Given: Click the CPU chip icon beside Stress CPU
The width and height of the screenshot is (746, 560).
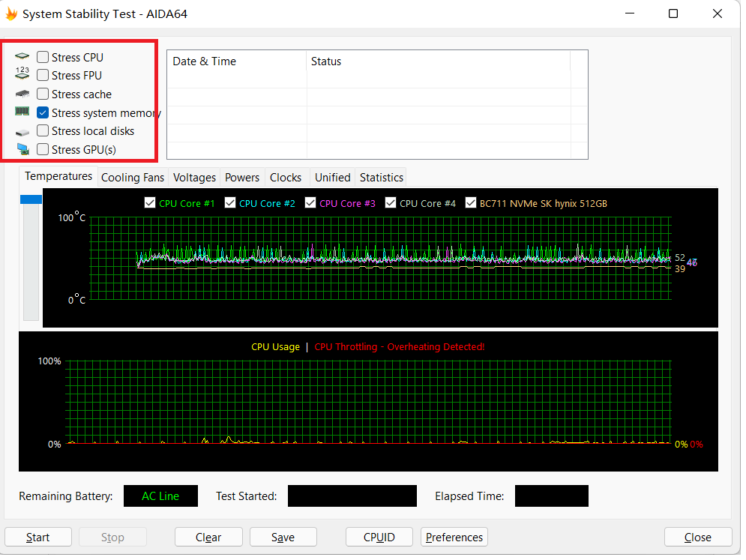Looking at the screenshot, I should [x=22, y=57].
